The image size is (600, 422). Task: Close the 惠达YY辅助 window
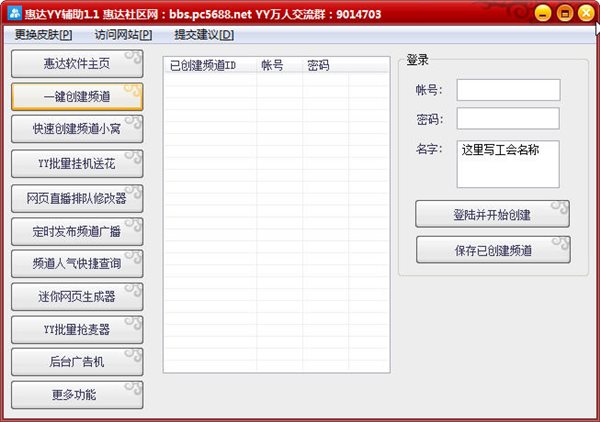[x=586, y=13]
